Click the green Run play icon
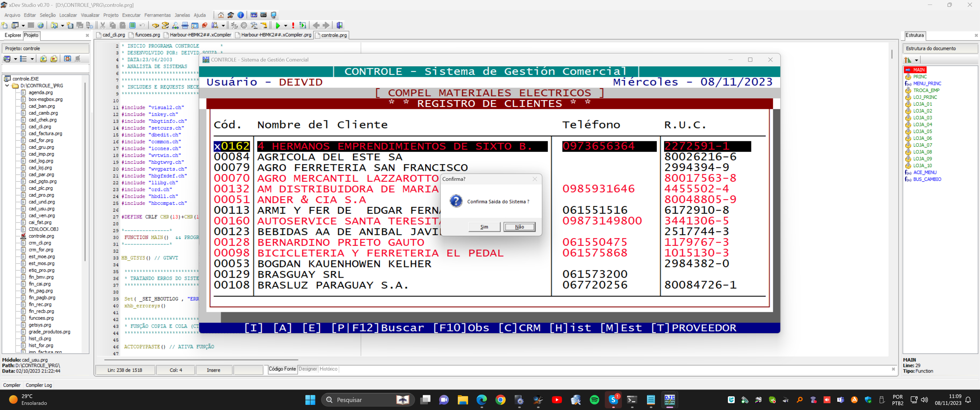Screen dimensions: 980x410 pos(278,25)
